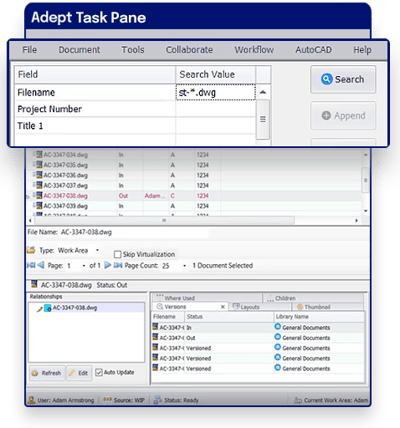Click the Filename search value field
Screen dimensions: 400x428
tap(215, 92)
